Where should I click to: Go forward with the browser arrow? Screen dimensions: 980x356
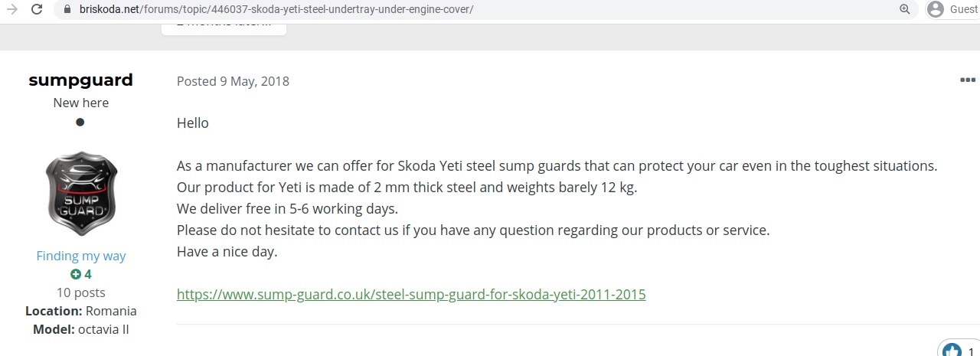[x=11, y=9]
